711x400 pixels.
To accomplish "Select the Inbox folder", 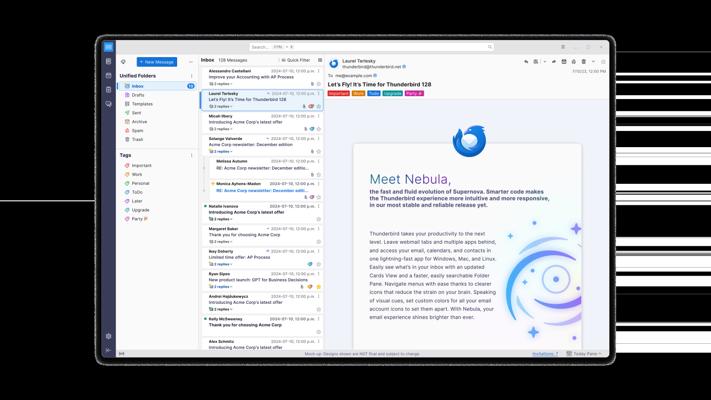I will point(157,86).
